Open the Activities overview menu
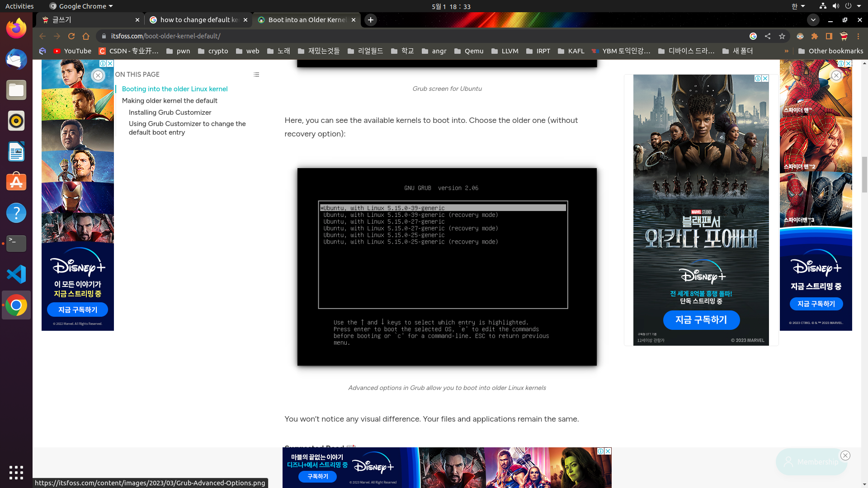 (x=19, y=6)
